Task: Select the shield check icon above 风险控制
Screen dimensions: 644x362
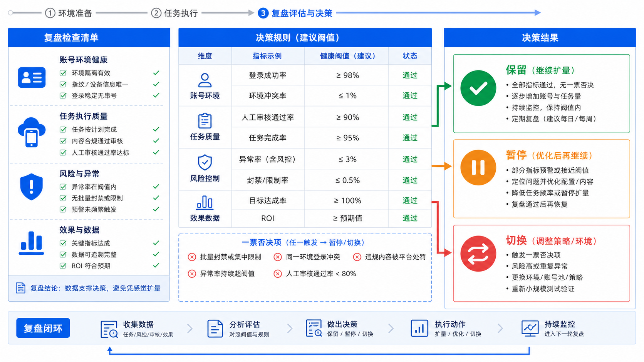Action: click(x=205, y=162)
